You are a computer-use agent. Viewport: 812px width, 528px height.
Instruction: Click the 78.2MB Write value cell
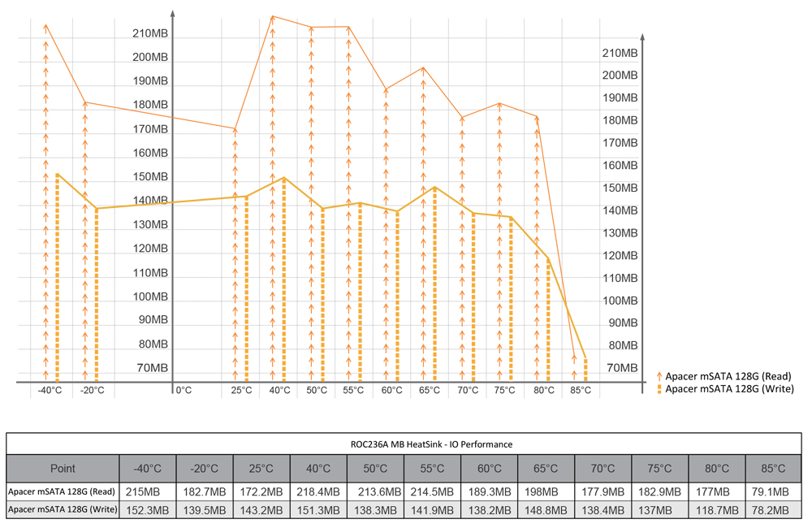[773, 509]
